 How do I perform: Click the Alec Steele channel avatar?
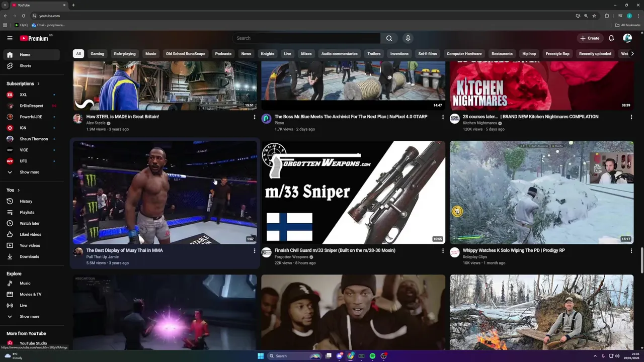pyautogui.click(x=77, y=119)
